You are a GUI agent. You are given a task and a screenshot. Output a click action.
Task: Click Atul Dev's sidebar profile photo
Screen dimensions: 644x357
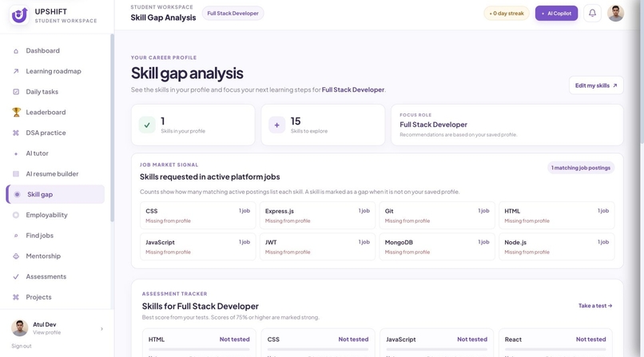(x=20, y=328)
